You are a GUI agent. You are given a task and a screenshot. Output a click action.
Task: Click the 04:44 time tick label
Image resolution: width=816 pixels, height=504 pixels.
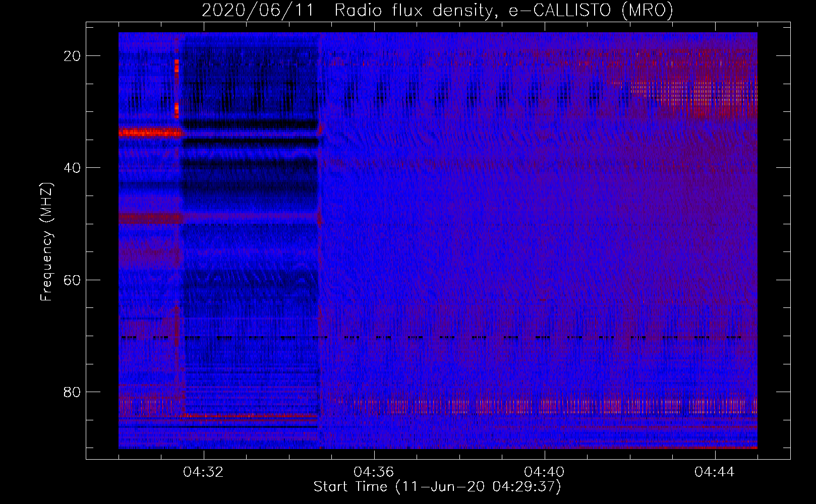(715, 472)
